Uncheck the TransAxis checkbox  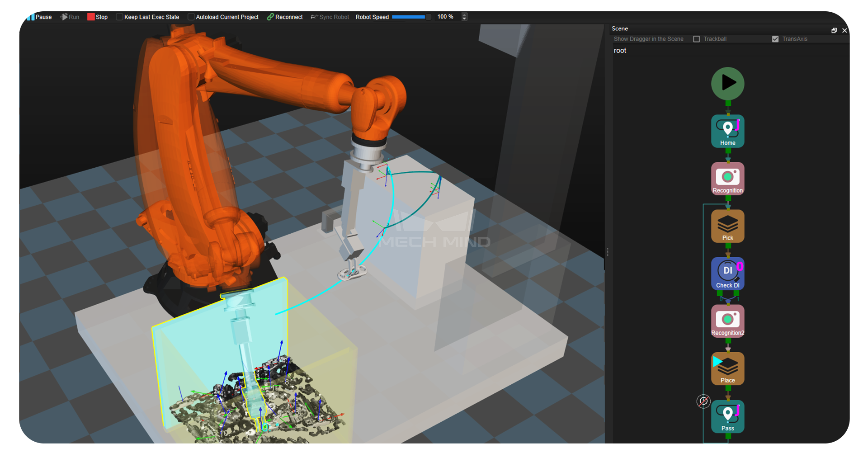(x=776, y=39)
